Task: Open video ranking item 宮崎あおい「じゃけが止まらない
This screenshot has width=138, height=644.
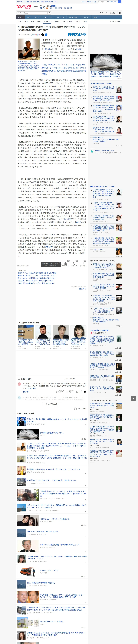Action: [104, 266]
